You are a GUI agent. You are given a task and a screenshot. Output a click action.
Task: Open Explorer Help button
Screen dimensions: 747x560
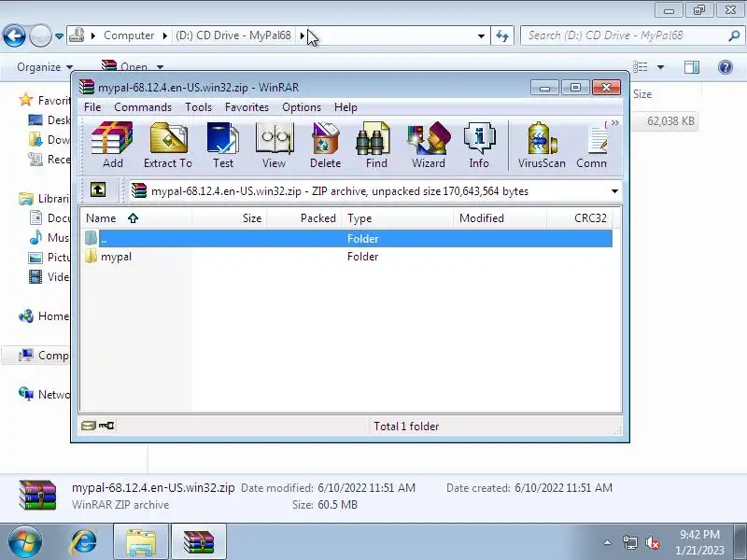(x=726, y=67)
